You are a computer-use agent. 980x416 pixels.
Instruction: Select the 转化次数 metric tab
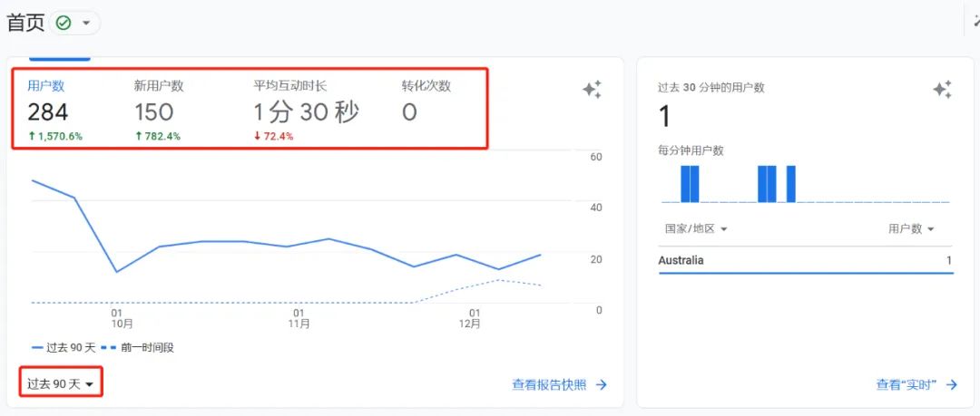pyautogui.click(x=426, y=111)
